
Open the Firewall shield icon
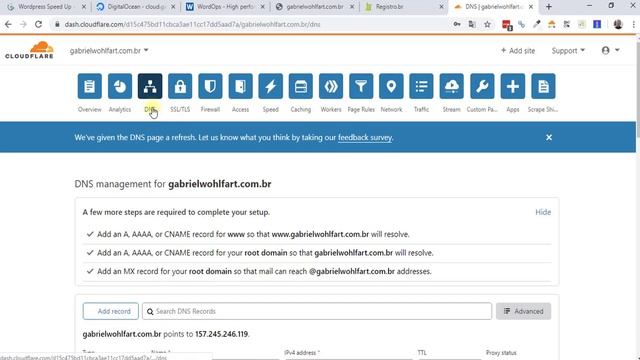point(210,86)
